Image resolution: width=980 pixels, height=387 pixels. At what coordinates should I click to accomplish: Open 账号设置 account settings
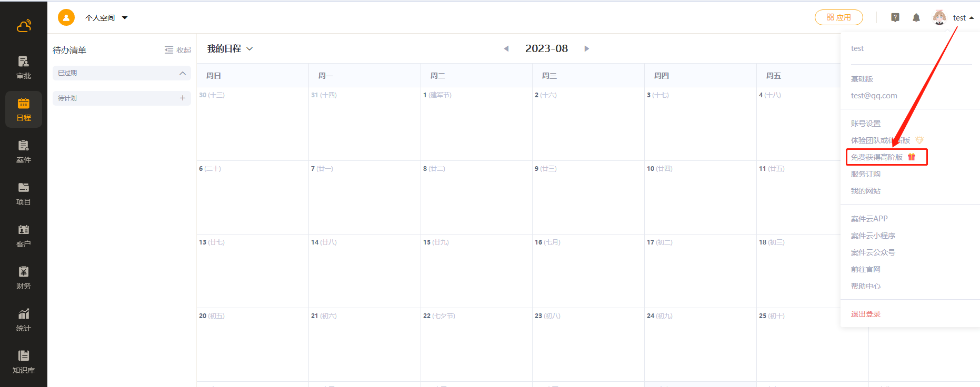[x=866, y=124]
